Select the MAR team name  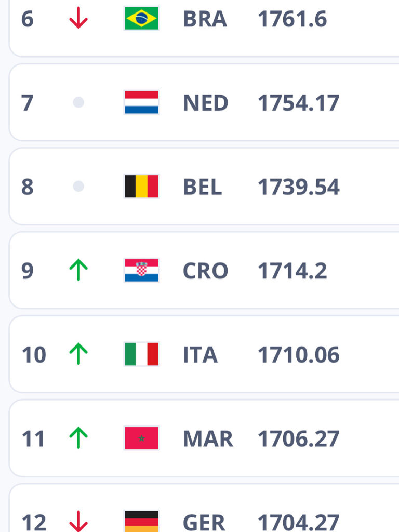pyautogui.click(x=208, y=438)
